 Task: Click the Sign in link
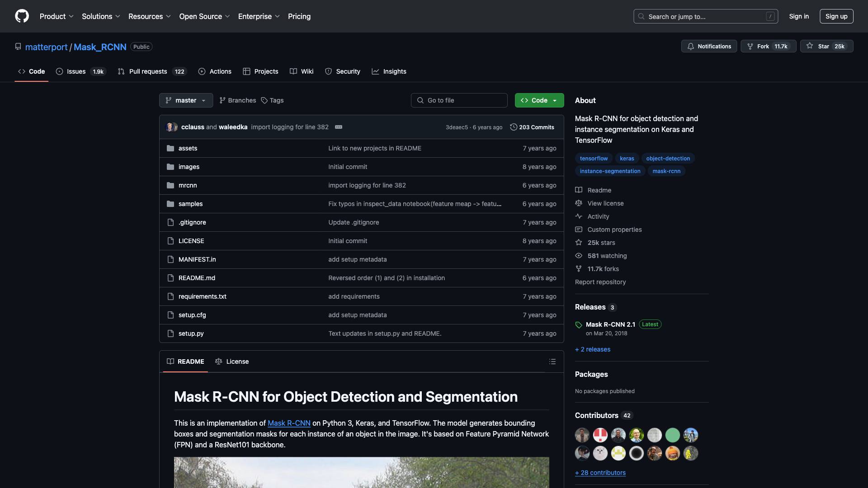799,16
